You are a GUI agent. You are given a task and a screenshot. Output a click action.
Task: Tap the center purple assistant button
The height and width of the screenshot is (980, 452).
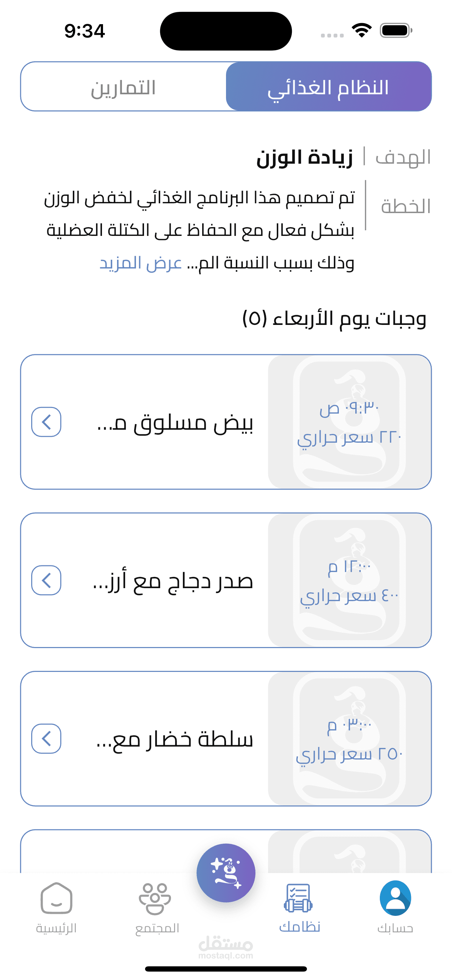point(226,873)
